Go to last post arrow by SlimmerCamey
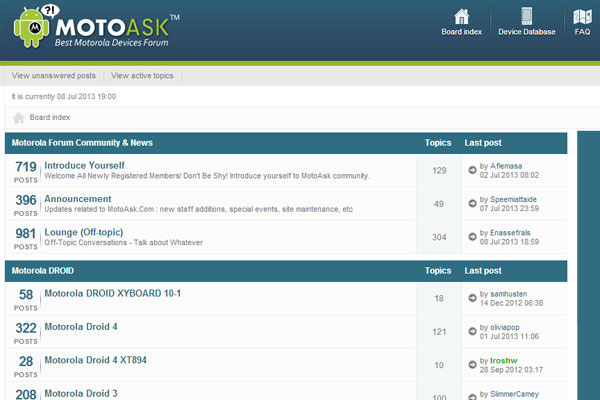600x400 pixels. pos(472,397)
